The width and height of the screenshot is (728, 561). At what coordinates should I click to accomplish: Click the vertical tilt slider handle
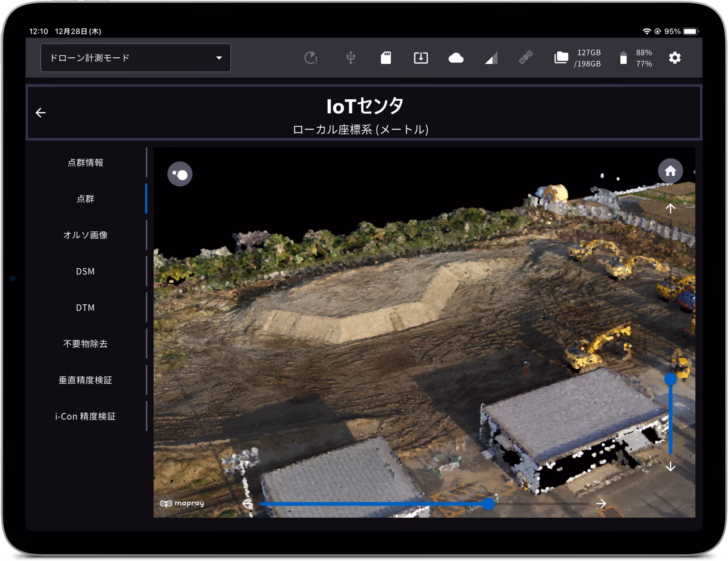(x=670, y=379)
